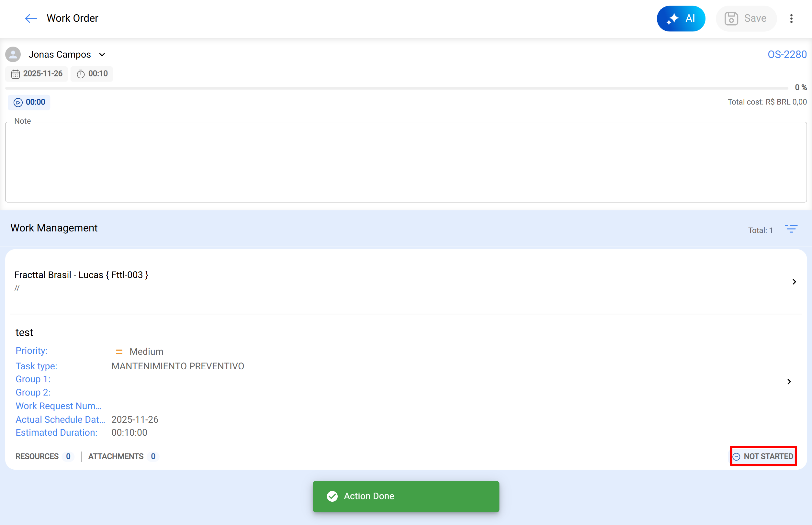Click the calendar date 2025-11-26 chip
The width and height of the screenshot is (812, 525).
click(x=37, y=74)
